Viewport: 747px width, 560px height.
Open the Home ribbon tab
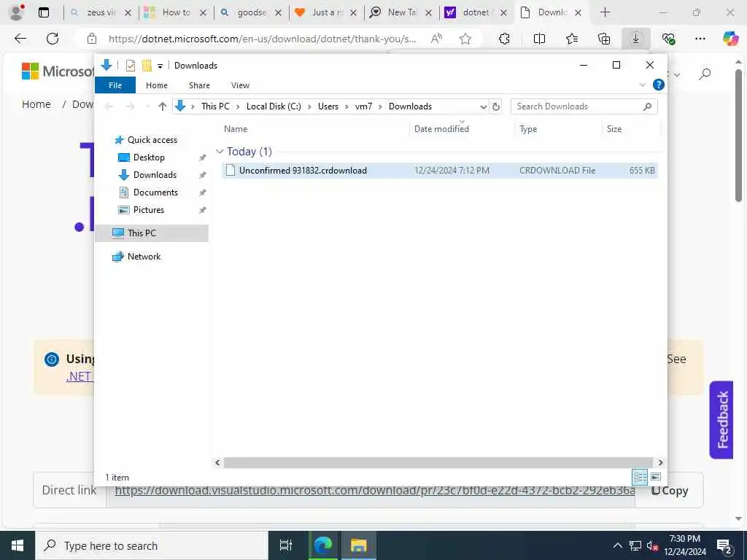point(157,85)
